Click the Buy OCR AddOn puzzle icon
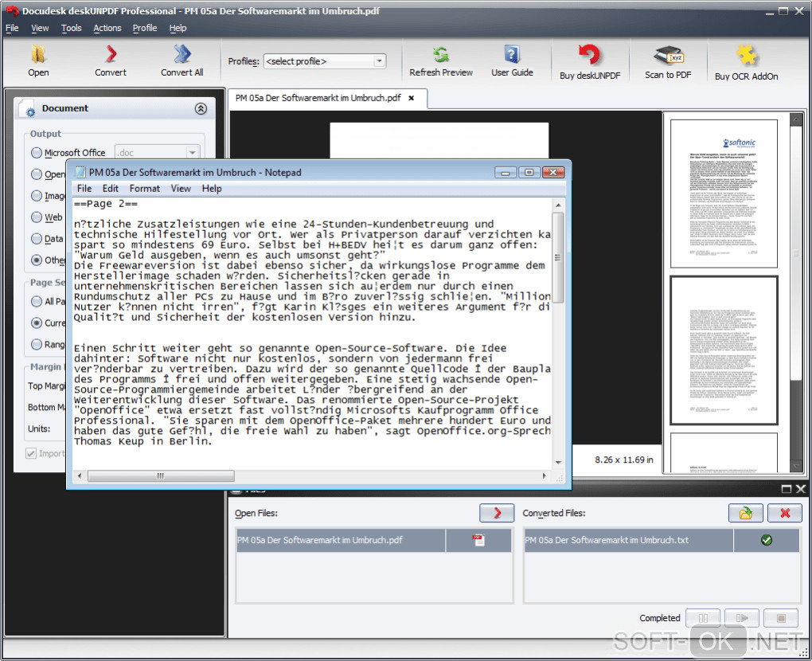Image resolution: width=812 pixels, height=661 pixels. (x=746, y=56)
